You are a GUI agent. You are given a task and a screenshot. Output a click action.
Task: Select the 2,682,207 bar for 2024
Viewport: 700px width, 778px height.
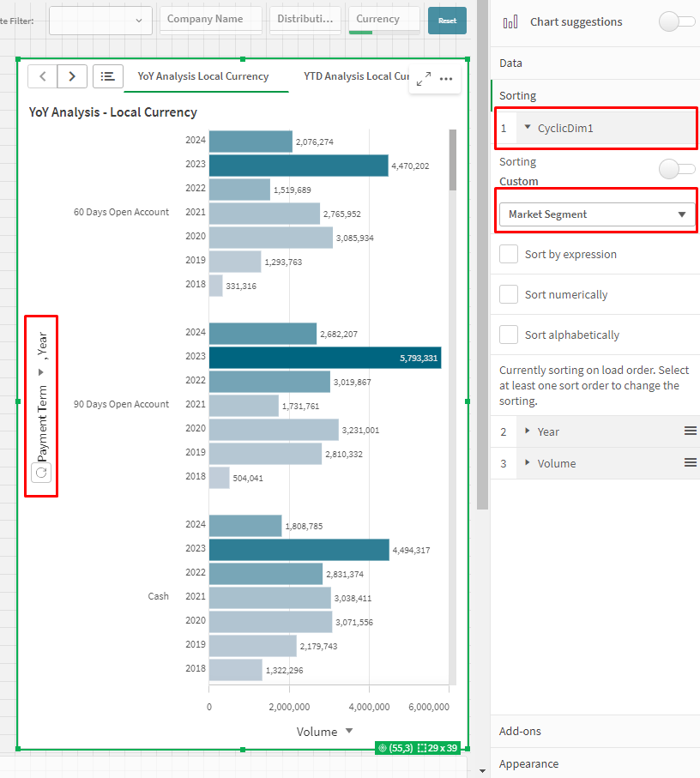[x=263, y=334]
